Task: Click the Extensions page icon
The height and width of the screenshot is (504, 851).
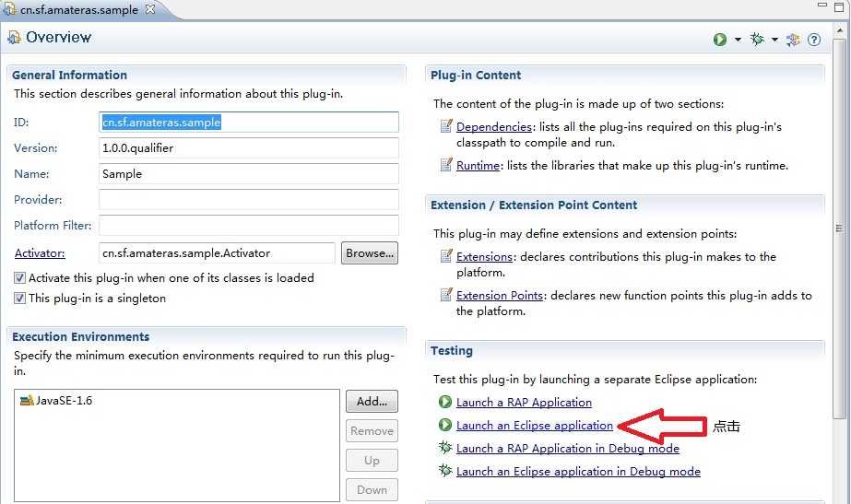Action: coord(445,256)
